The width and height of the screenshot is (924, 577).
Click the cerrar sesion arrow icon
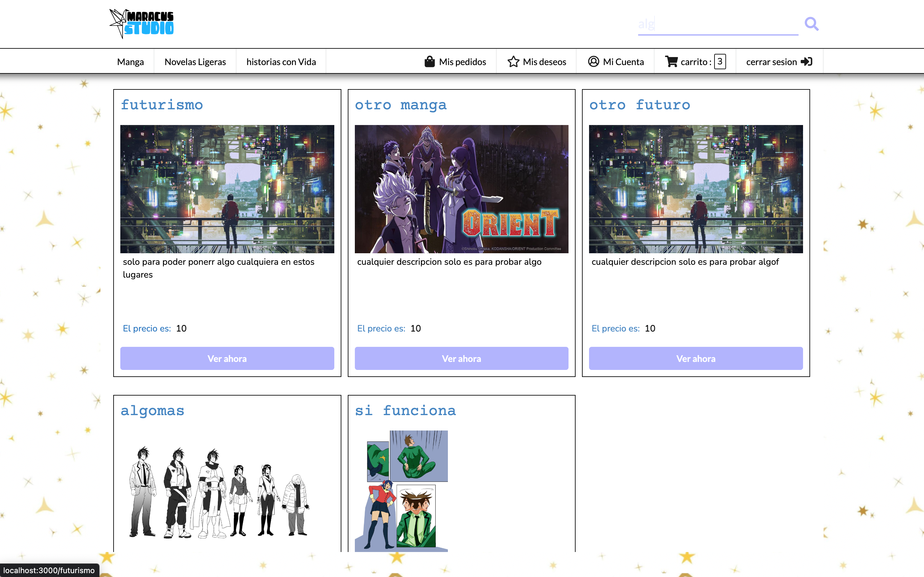pyautogui.click(x=806, y=62)
